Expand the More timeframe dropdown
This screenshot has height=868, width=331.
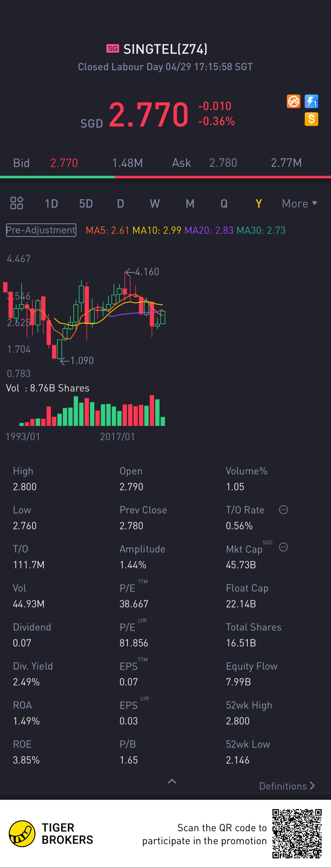point(299,203)
